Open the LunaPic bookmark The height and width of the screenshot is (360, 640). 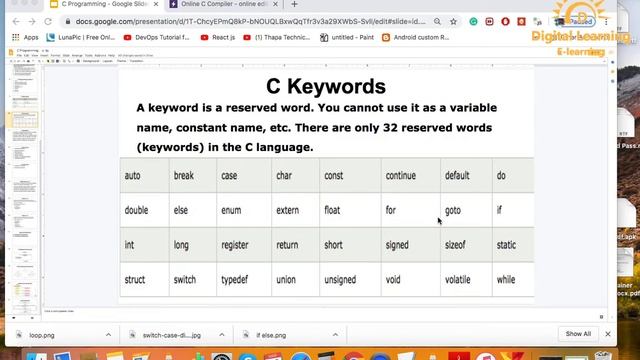(x=81, y=37)
